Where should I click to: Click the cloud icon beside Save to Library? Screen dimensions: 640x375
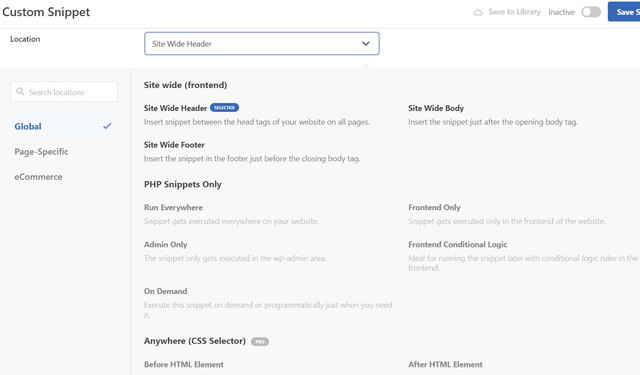click(478, 12)
